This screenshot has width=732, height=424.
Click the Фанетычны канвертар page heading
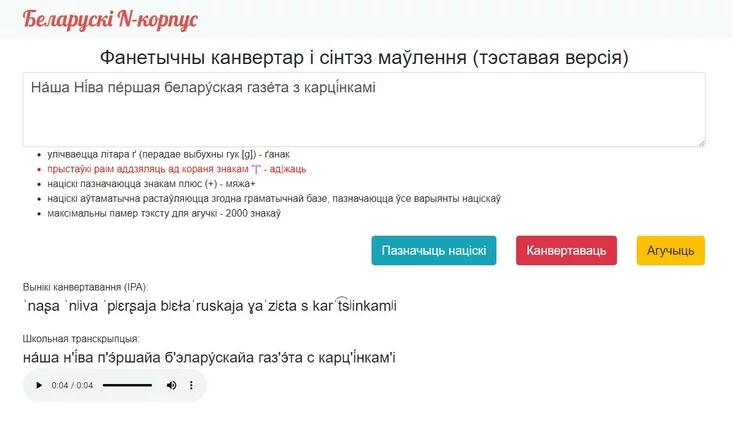(364, 57)
